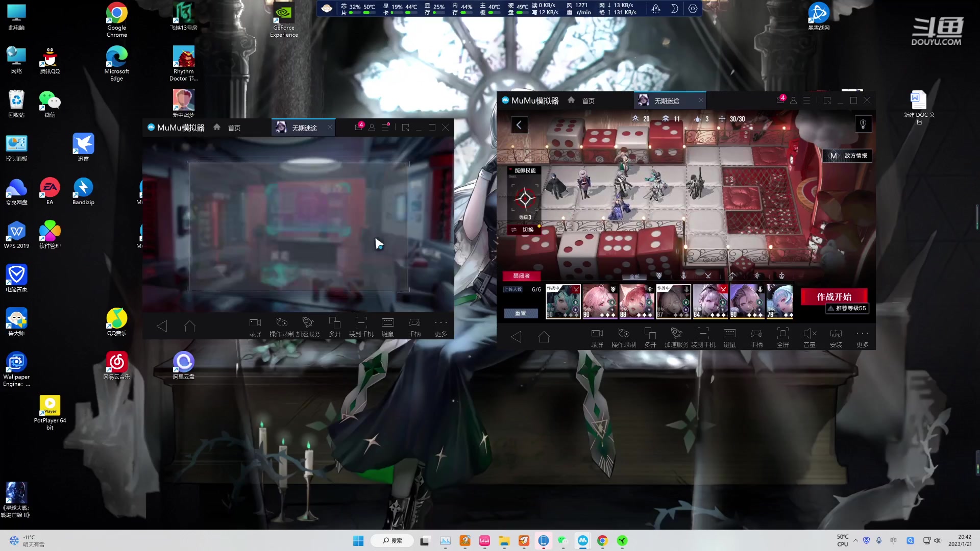
Task: Expand more (更多) options in left MuMu window
Action: (441, 327)
